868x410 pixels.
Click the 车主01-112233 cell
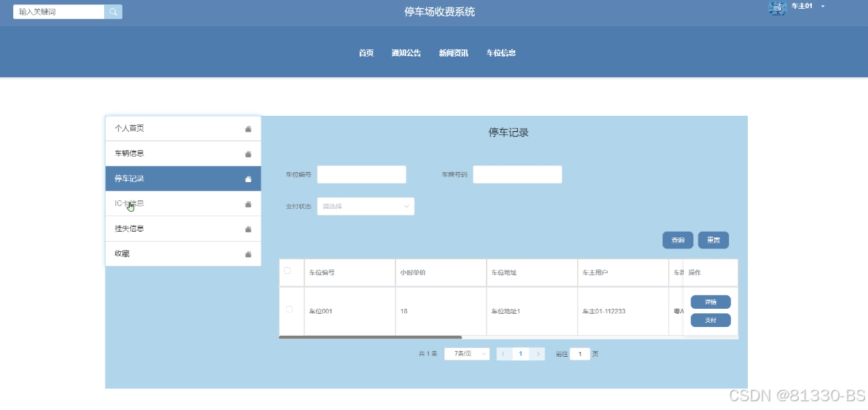pyautogui.click(x=623, y=311)
